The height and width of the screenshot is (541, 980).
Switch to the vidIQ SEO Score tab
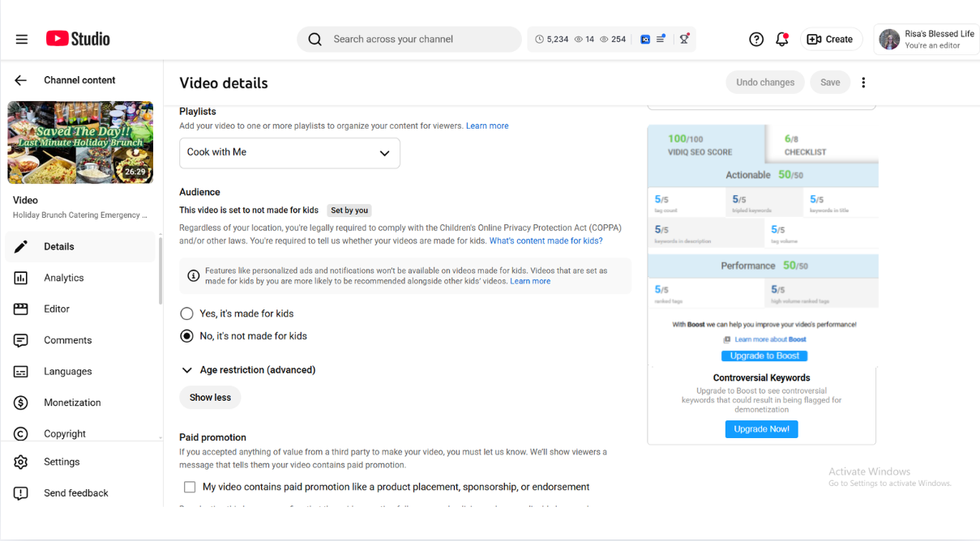pos(706,145)
